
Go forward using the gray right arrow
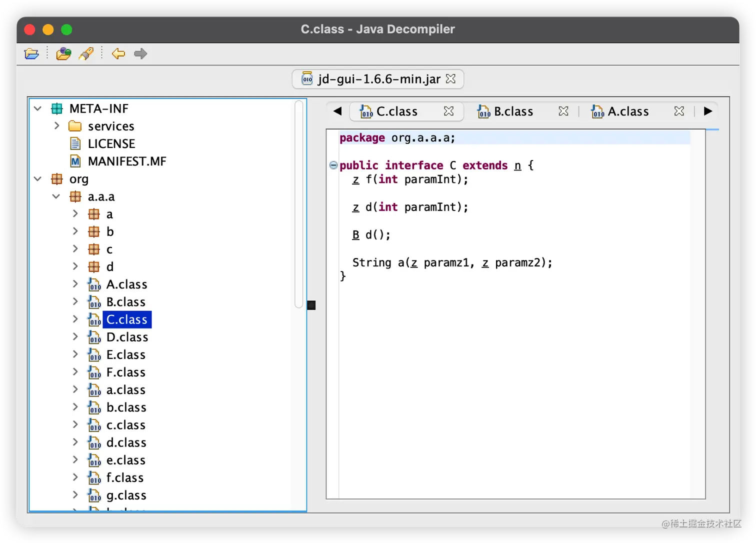(140, 53)
